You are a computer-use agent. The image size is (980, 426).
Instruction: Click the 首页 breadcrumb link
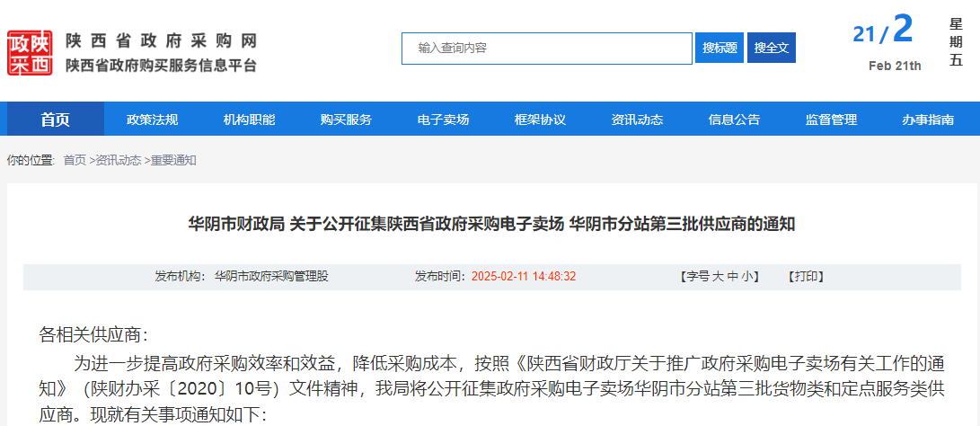tap(75, 160)
